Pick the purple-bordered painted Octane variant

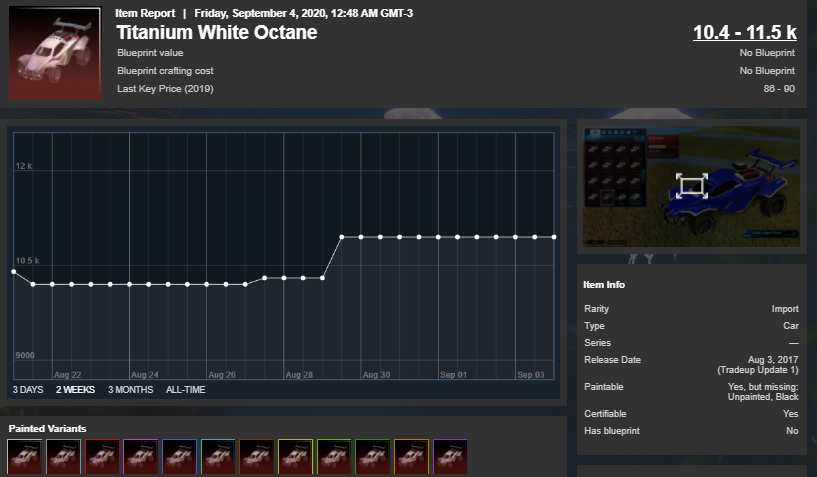tap(450, 457)
